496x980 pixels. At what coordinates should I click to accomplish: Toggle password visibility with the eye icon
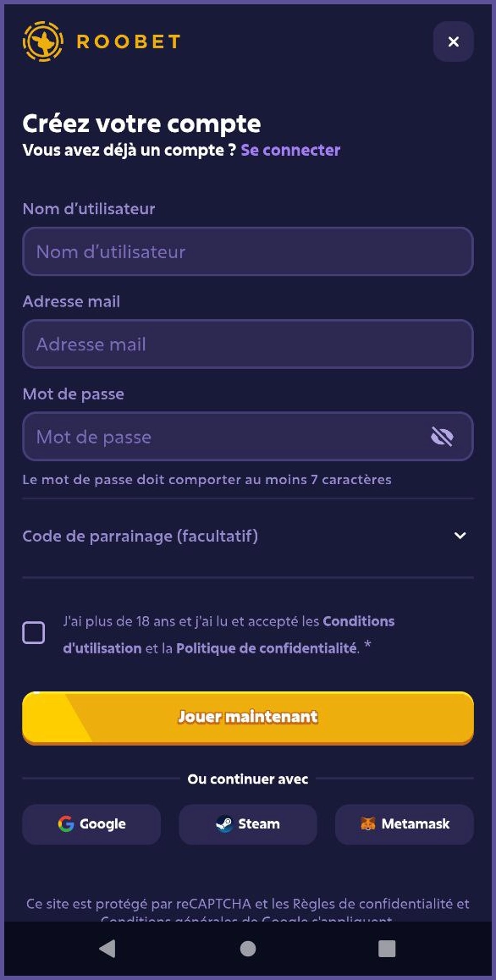[441, 436]
